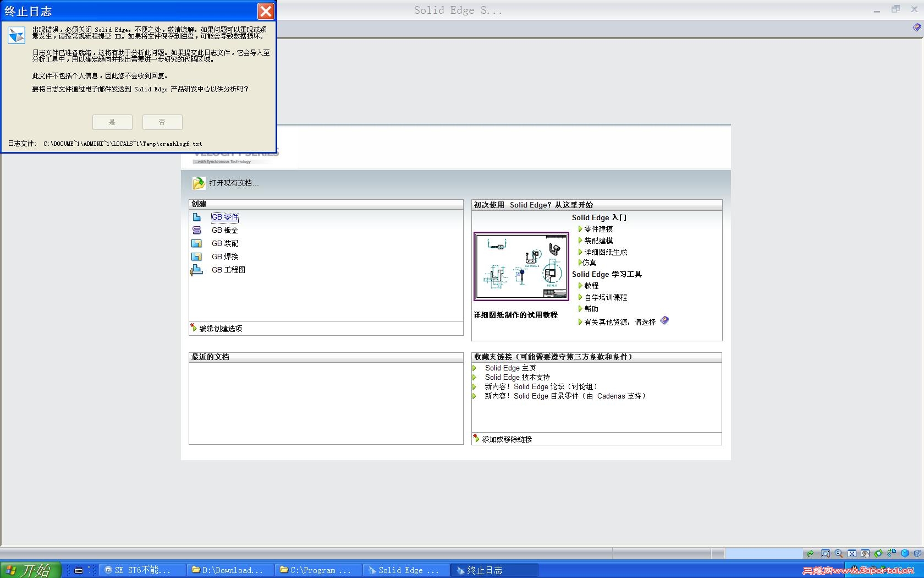Open the 详细图纸制作的试用教程 caption link
The image size is (924, 578).
(x=515, y=315)
